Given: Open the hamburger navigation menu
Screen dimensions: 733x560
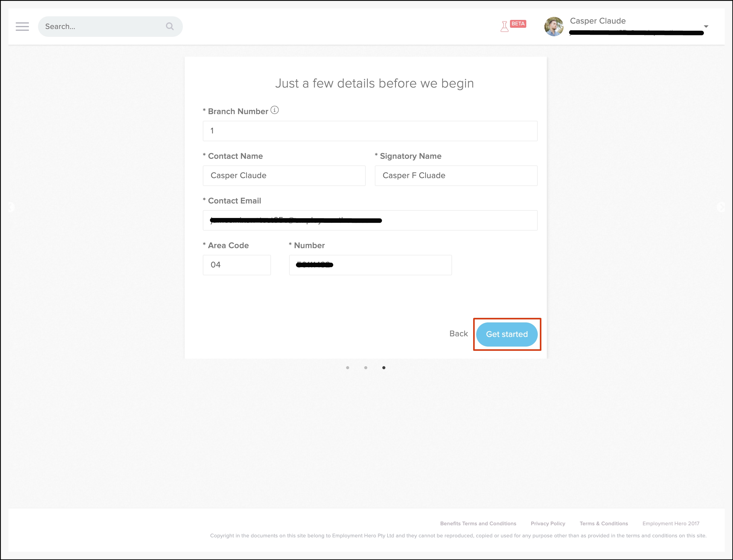Looking at the screenshot, I should pos(22,26).
